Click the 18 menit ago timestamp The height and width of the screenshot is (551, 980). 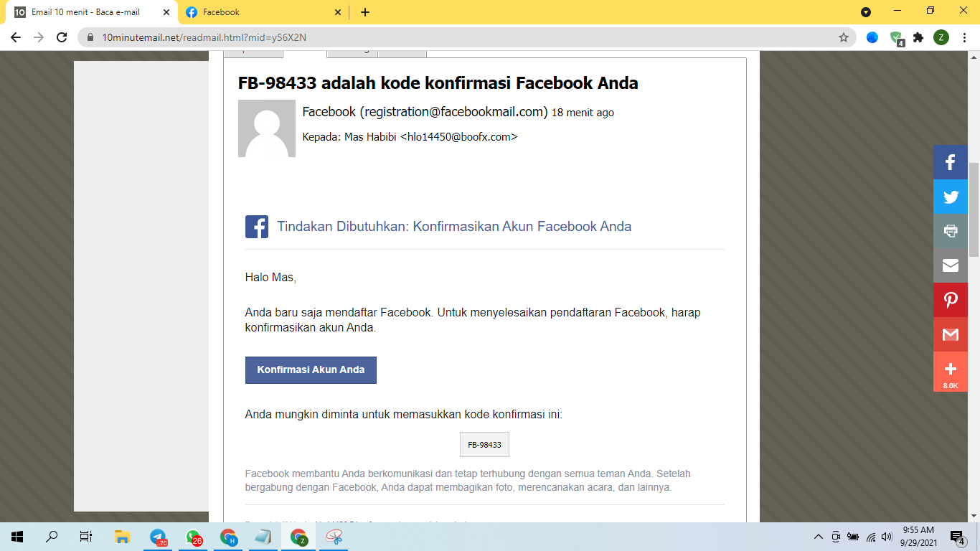583,113
